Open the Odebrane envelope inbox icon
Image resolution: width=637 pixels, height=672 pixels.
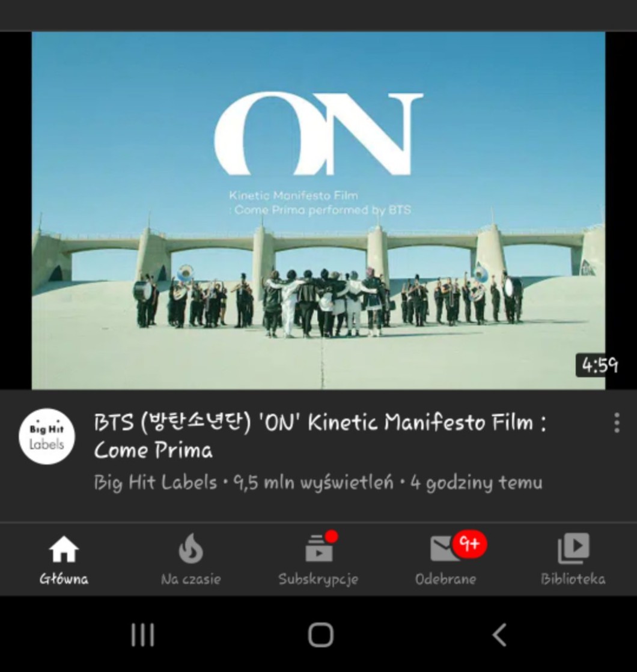[445, 548]
